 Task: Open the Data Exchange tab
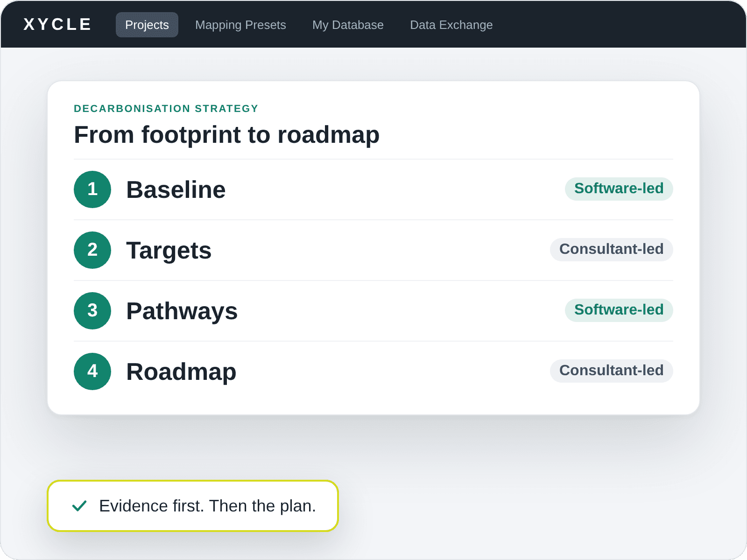(451, 25)
